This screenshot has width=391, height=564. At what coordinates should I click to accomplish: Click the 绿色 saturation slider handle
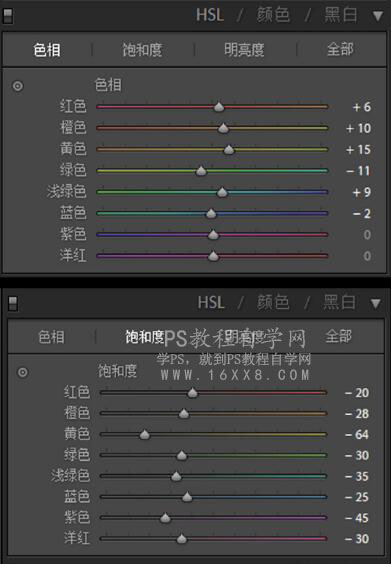[182, 455]
